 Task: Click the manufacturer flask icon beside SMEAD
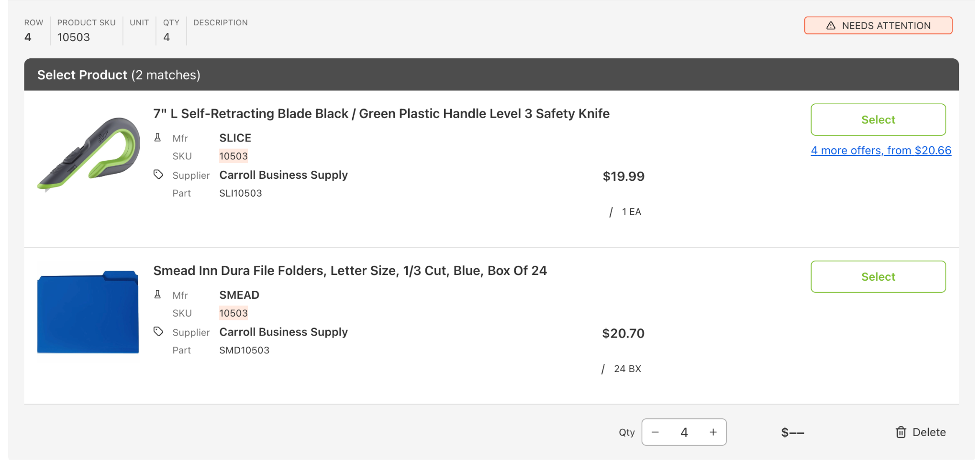(157, 295)
